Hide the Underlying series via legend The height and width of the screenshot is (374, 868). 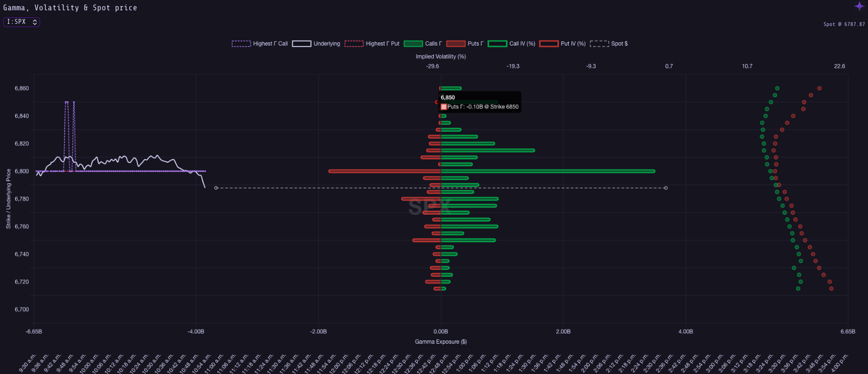(x=317, y=44)
